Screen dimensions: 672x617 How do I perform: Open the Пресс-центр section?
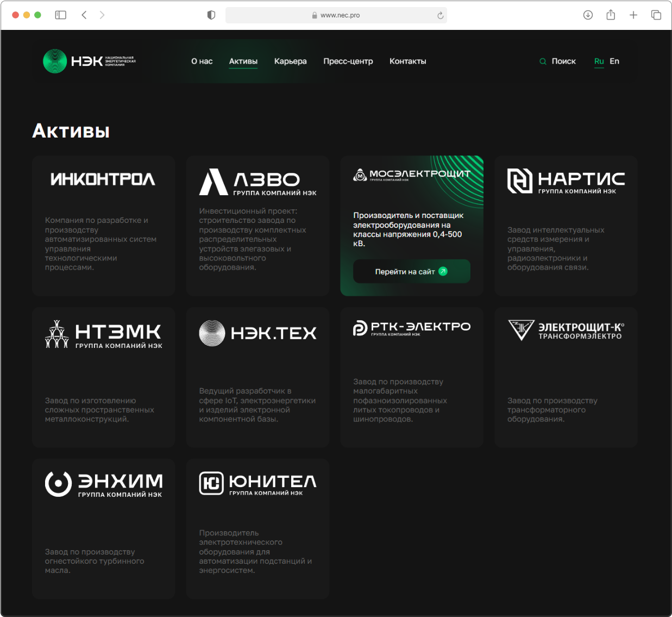[348, 61]
